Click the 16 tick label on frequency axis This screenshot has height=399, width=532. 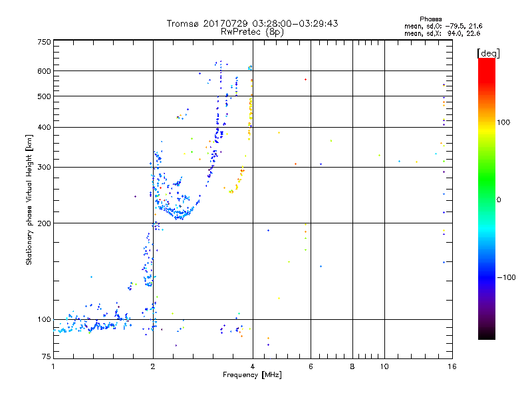pos(452,366)
